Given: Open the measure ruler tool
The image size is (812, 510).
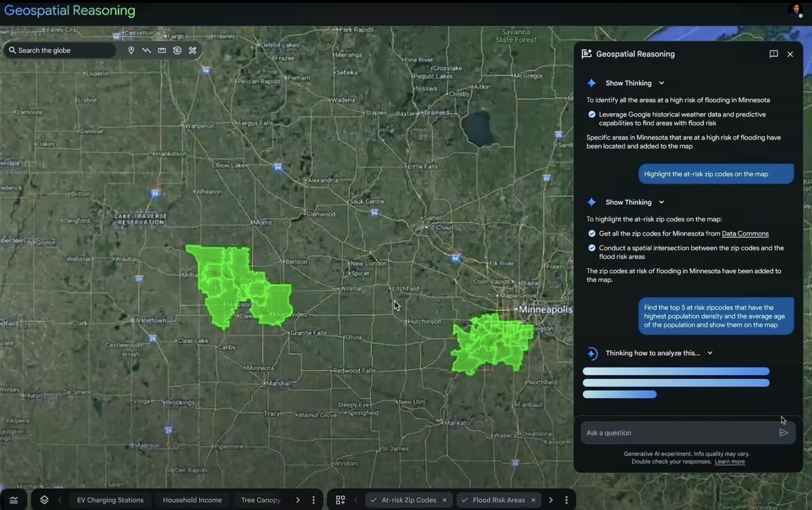Looking at the screenshot, I should (x=161, y=50).
